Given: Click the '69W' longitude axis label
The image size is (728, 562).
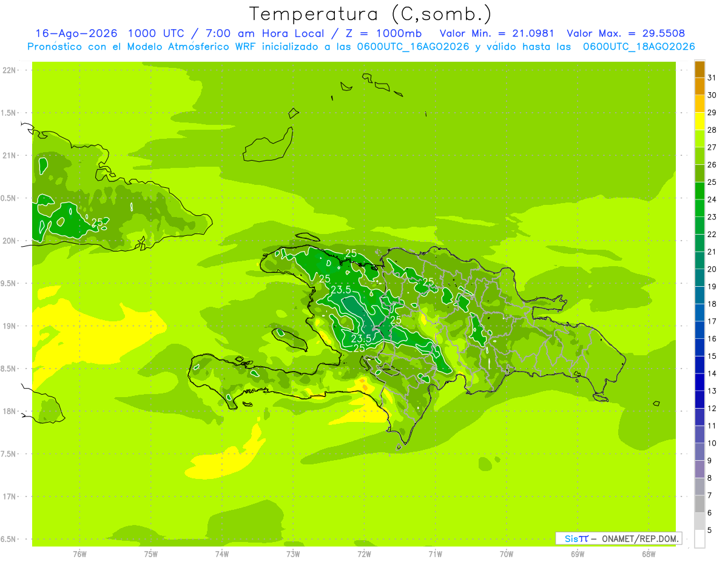Looking at the screenshot, I should click(578, 554).
